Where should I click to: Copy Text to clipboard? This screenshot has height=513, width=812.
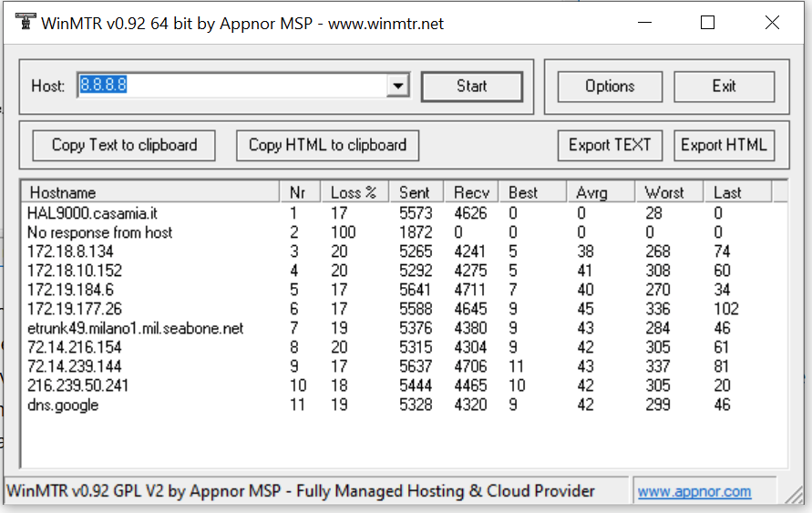tap(124, 145)
